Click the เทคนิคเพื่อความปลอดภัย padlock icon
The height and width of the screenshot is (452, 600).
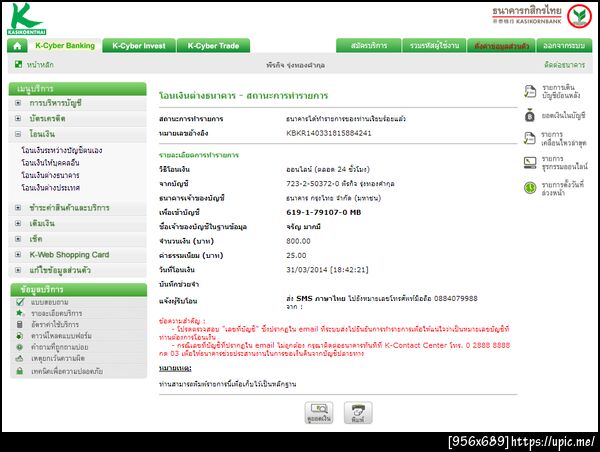tap(20, 371)
